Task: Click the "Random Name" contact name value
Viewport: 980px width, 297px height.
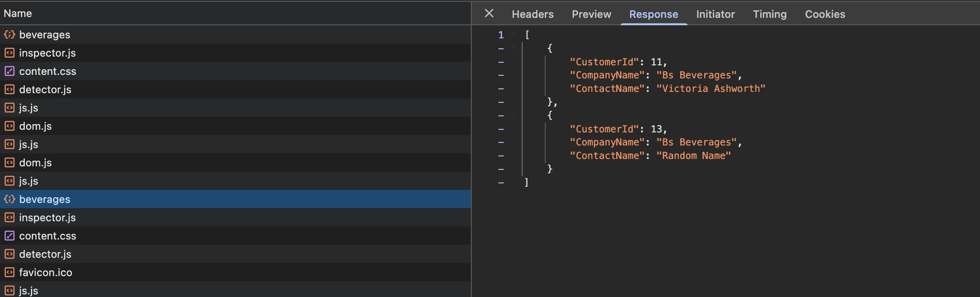Action: tap(694, 155)
